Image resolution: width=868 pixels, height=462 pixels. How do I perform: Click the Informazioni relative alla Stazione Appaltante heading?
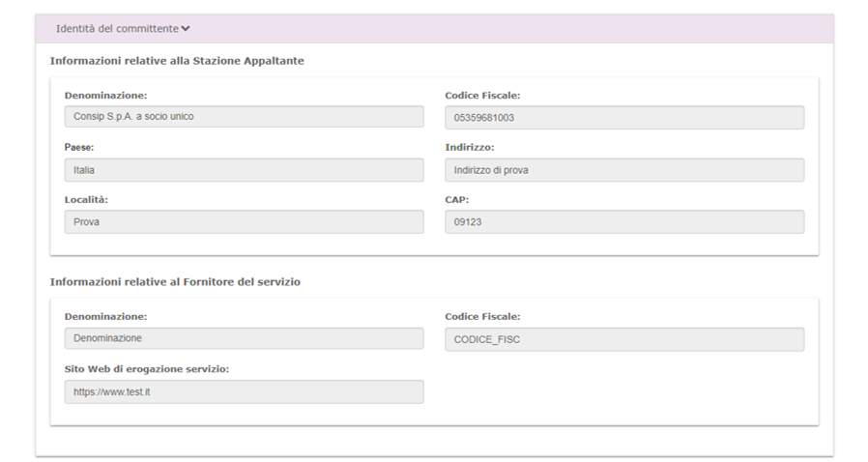coord(177,61)
